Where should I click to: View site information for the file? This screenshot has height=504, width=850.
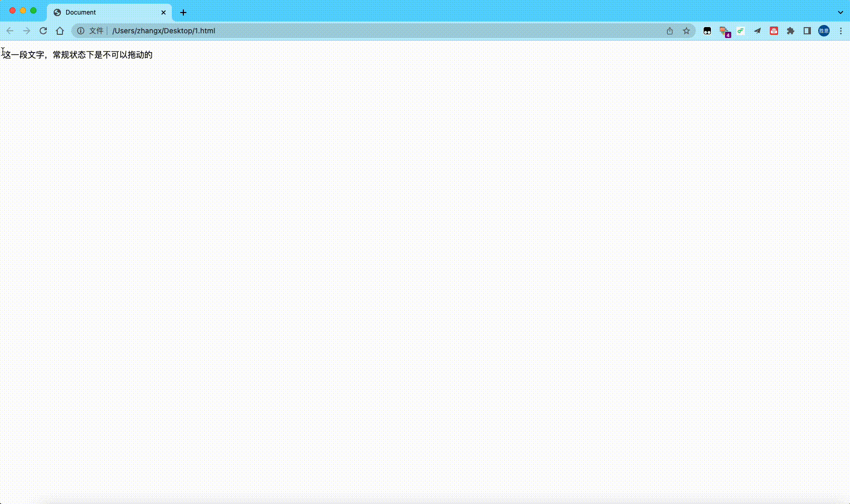tap(81, 31)
